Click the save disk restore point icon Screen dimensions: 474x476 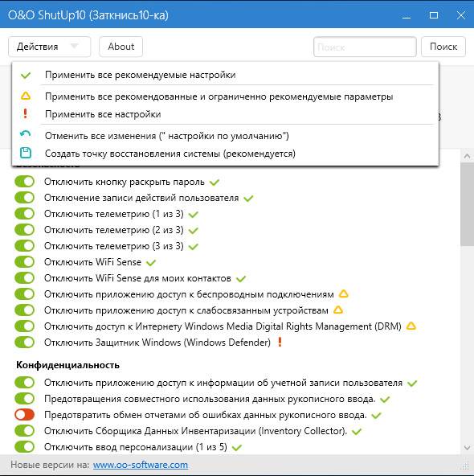tap(26, 153)
